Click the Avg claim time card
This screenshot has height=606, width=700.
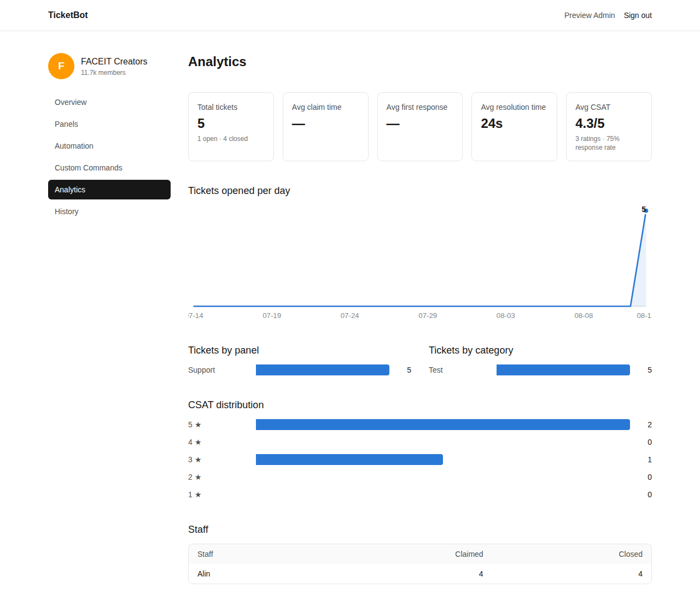[325, 127]
